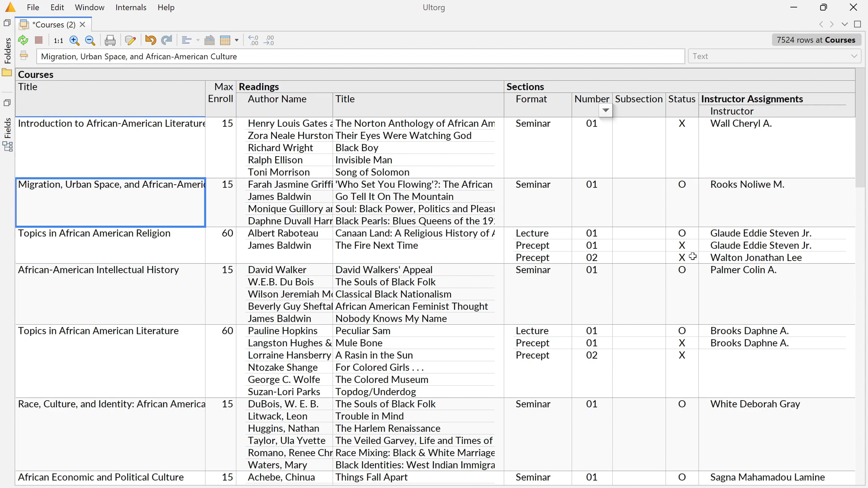Open the Window menu
The height and width of the screenshot is (488, 868).
(x=89, y=7)
